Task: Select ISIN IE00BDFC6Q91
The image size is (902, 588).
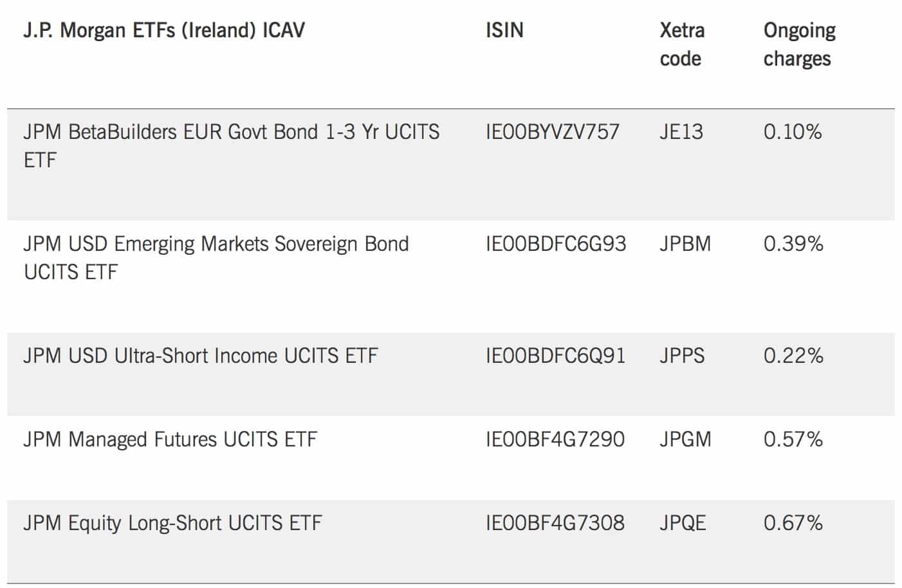Action: (x=555, y=356)
